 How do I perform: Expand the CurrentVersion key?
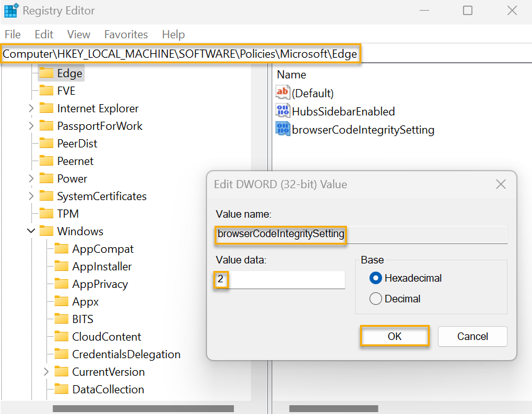tap(46, 371)
